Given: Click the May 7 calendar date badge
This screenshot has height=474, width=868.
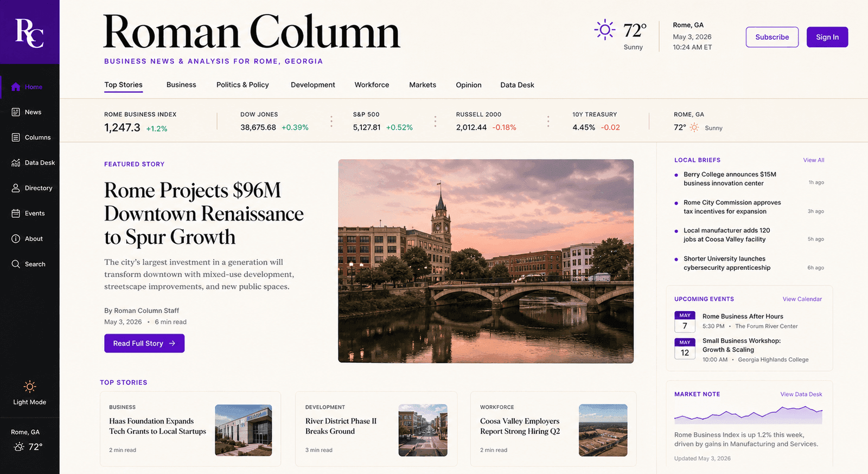Looking at the screenshot, I should tap(685, 321).
